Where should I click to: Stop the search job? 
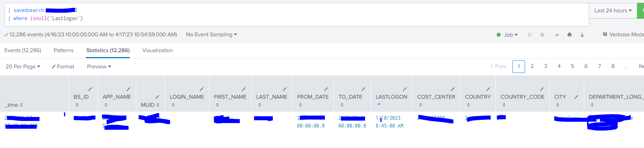(542, 35)
